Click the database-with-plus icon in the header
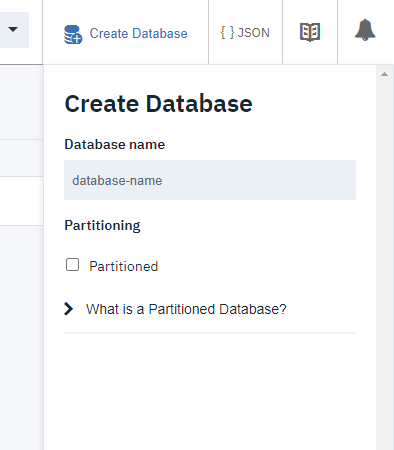The image size is (394, 450). pyautogui.click(x=73, y=34)
